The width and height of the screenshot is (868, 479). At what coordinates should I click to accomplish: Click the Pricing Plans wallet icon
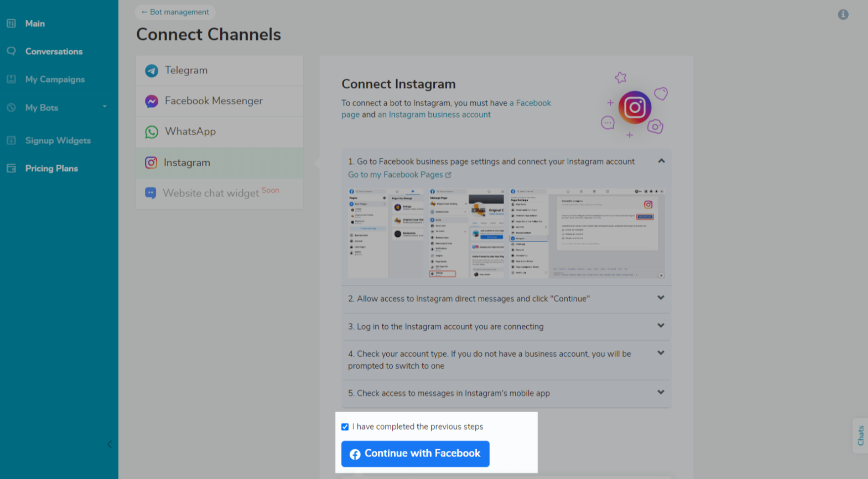(x=11, y=168)
